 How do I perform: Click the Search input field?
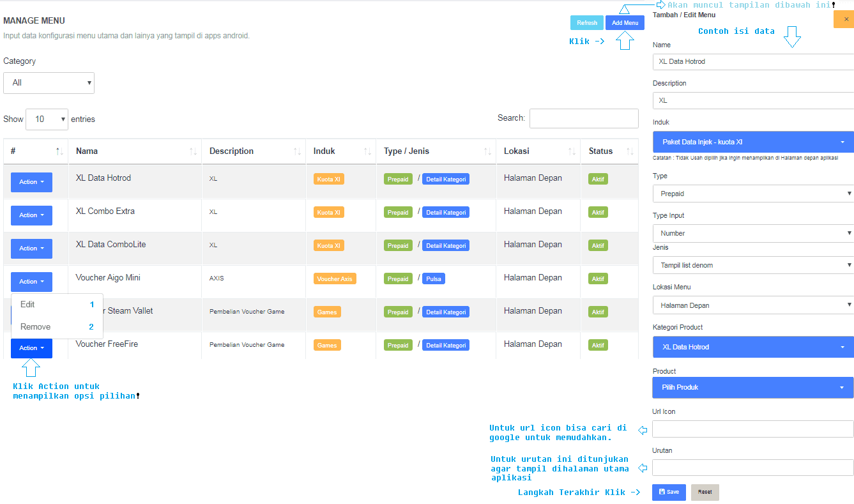(x=584, y=118)
